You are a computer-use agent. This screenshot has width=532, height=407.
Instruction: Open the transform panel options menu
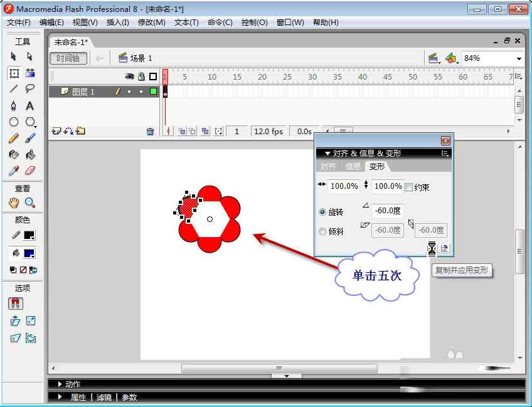(x=445, y=153)
